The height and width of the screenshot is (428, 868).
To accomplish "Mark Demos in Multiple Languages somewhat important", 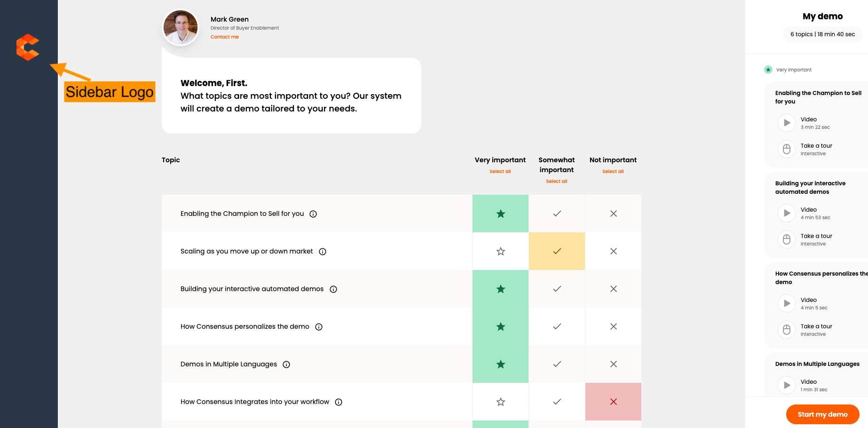I will point(557,364).
